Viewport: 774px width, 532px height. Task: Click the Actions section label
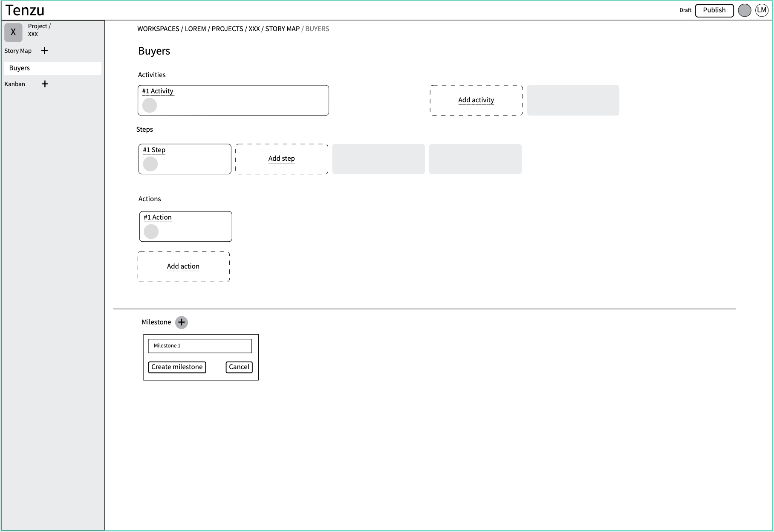[150, 199]
